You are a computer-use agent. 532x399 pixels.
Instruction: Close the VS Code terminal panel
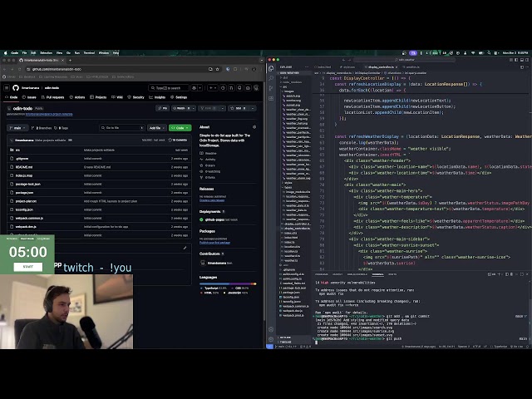click(527, 274)
